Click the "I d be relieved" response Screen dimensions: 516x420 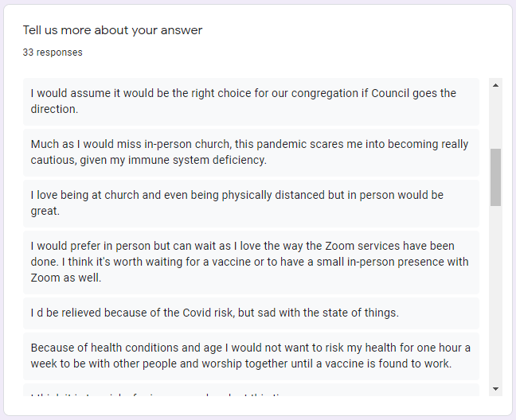point(251,313)
